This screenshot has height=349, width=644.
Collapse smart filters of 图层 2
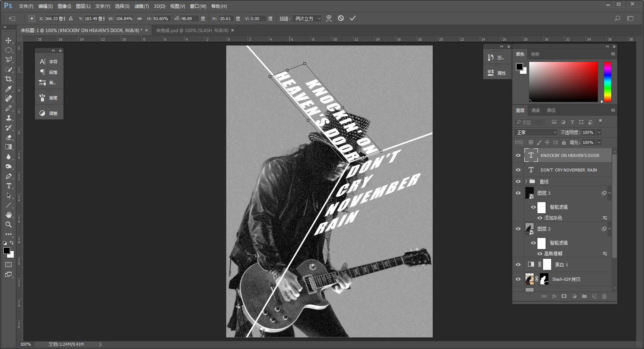tap(610, 229)
